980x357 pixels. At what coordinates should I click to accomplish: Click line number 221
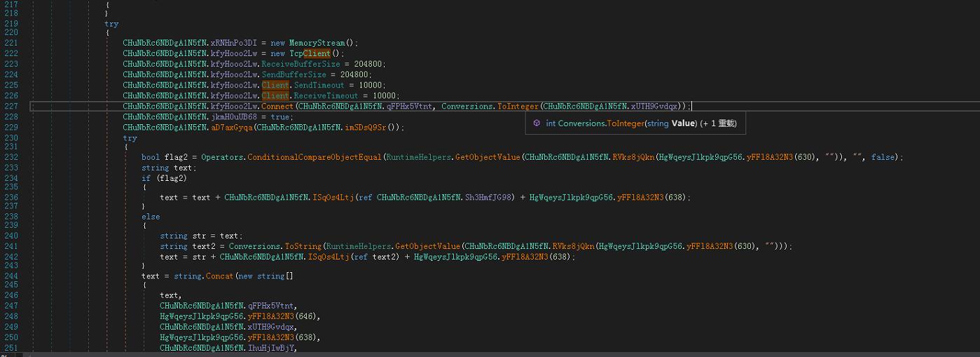tap(11, 43)
